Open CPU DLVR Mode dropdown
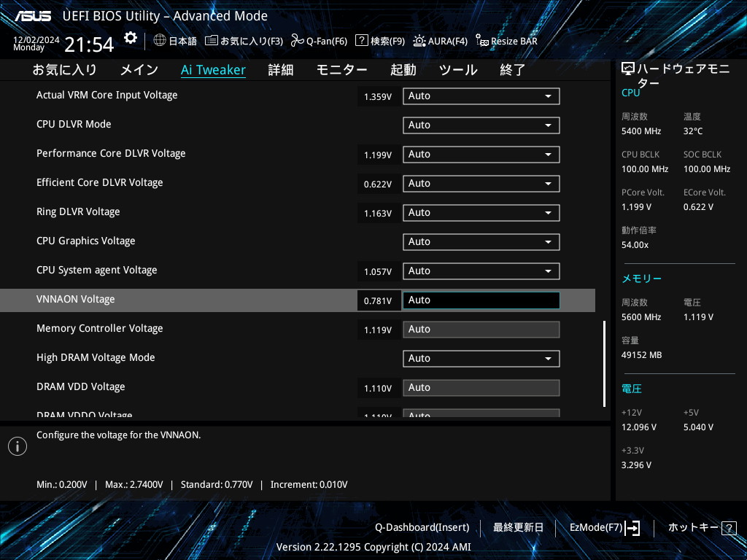 click(481, 125)
